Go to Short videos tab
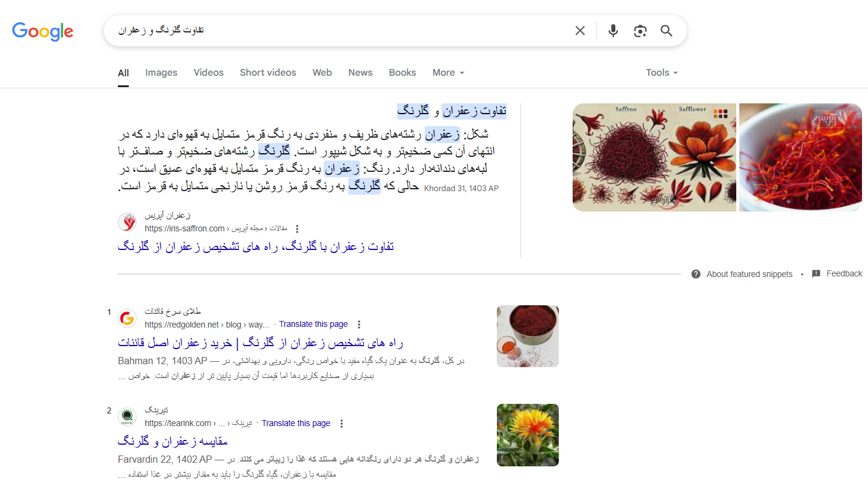This screenshot has width=868, height=494. [268, 73]
